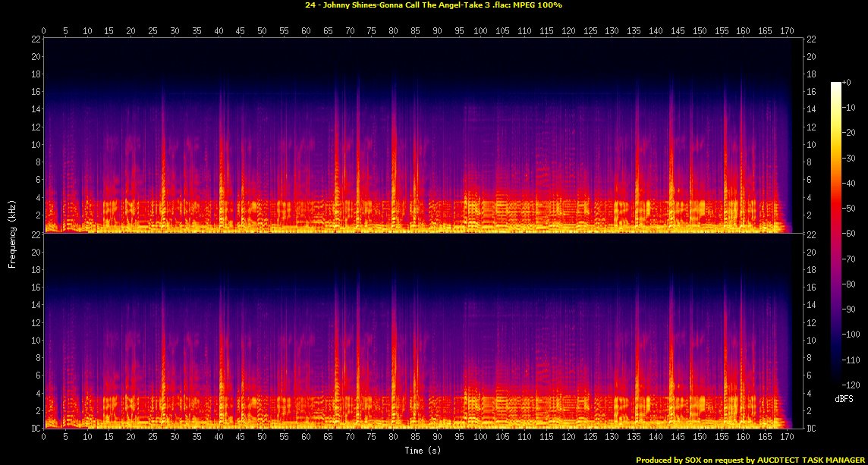Screen dimensions: 868x465
Task: Click the "-20" value on the dBFS scale
Action: click(848, 133)
